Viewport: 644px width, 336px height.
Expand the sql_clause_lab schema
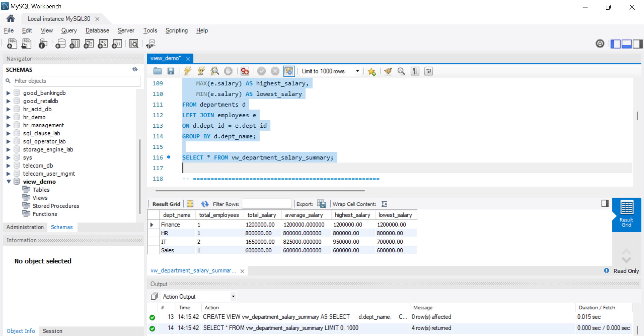click(x=8, y=133)
